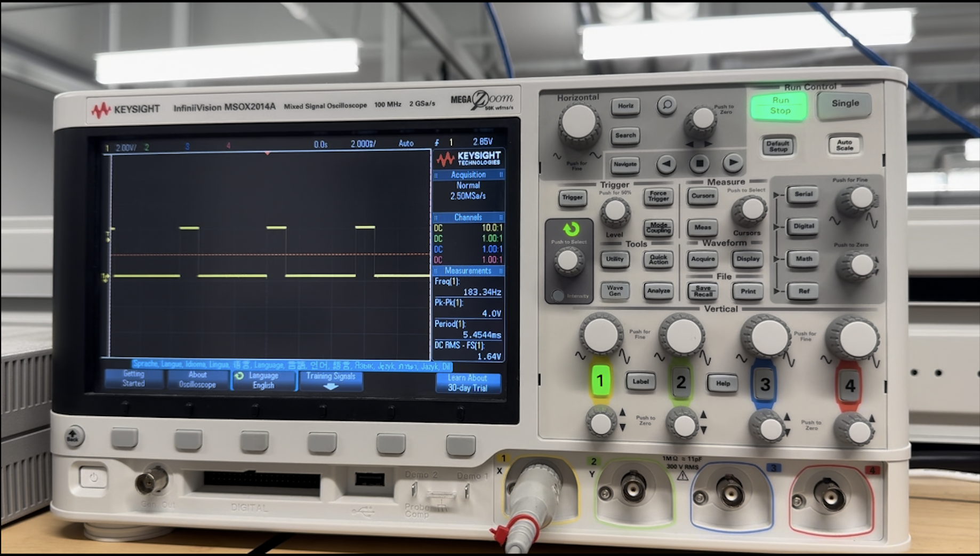Click the Quick Action button

coord(658,259)
